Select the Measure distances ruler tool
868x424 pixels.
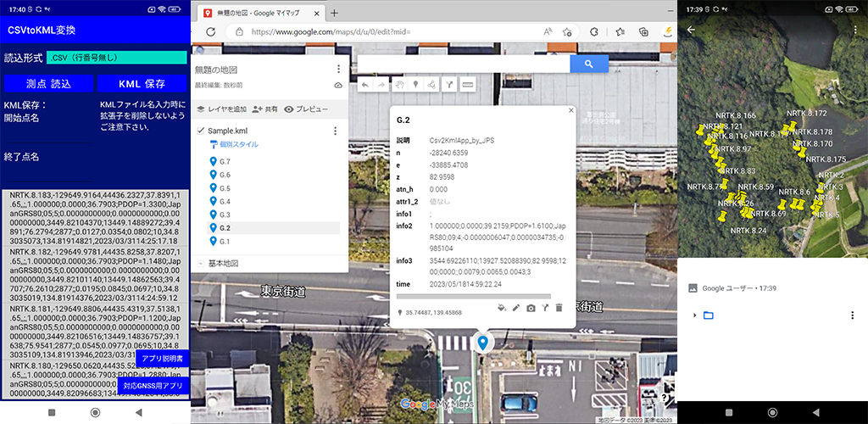coord(468,85)
